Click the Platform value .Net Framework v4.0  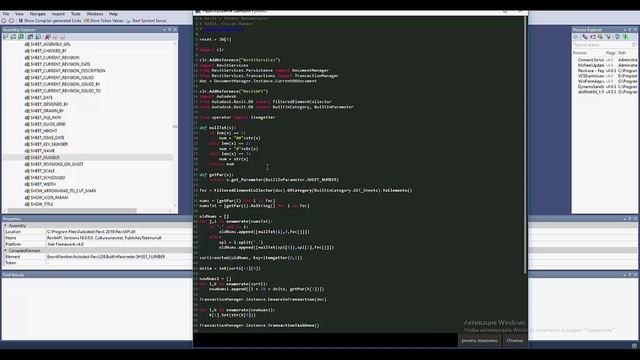[x=65, y=244]
